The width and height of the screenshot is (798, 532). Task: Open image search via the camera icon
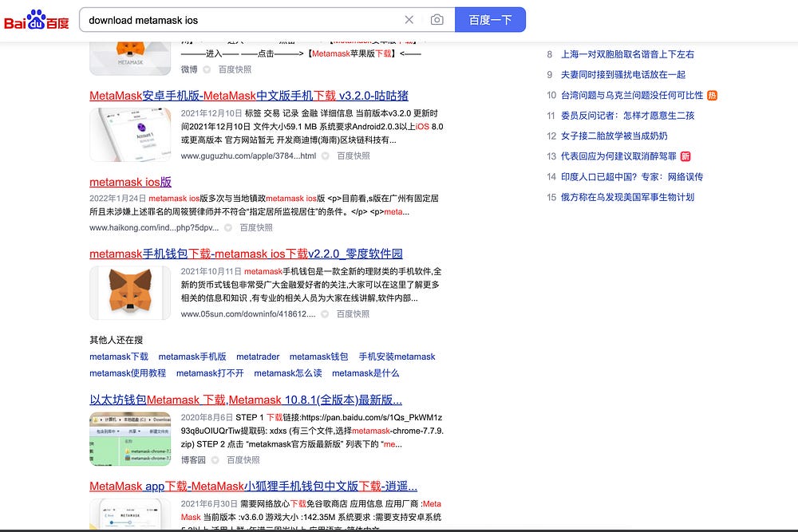click(437, 20)
